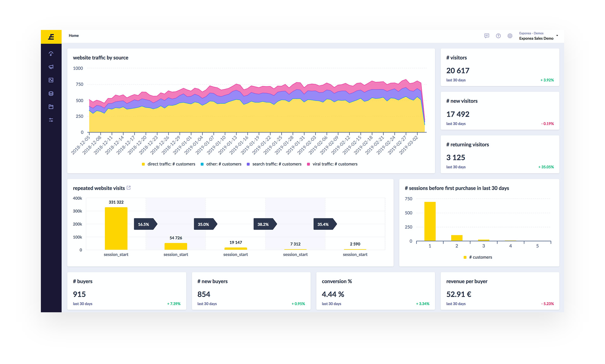Screen dimensions: 605x364
Task: Open the campaigns megaphone icon in the sidebar
Action: pyautogui.click(x=51, y=67)
